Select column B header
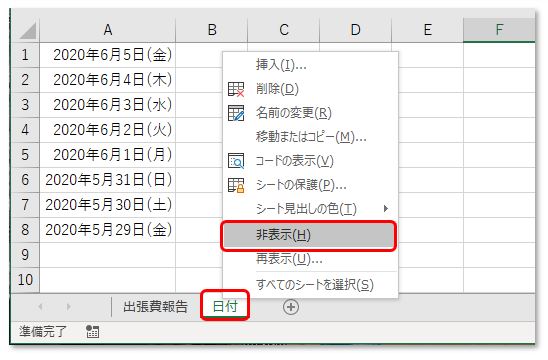 click(212, 30)
